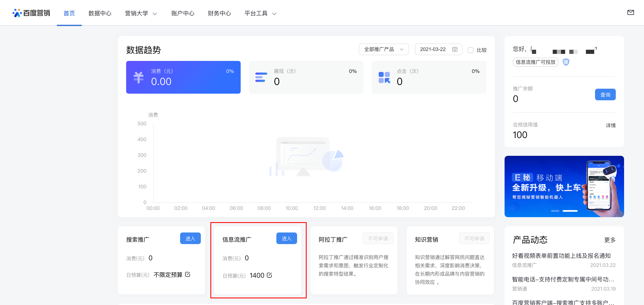Open the 全部推广产品 dropdown

tap(383, 50)
